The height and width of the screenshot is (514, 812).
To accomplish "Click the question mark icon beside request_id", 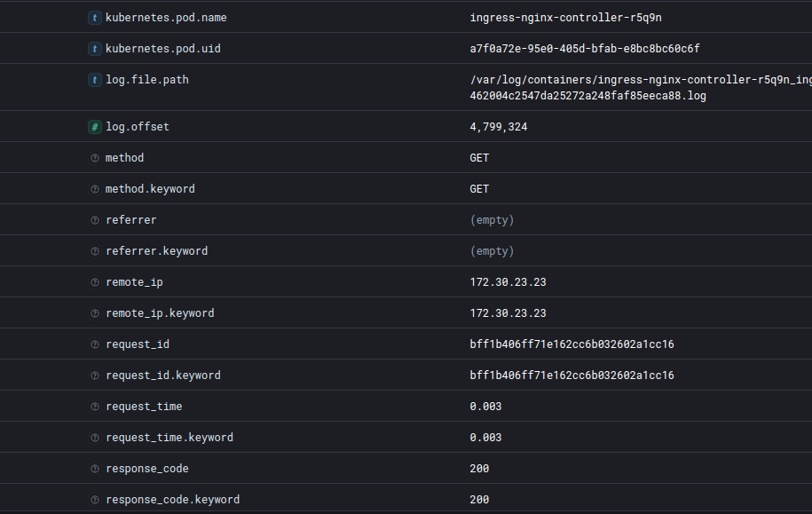I will 94,344.
